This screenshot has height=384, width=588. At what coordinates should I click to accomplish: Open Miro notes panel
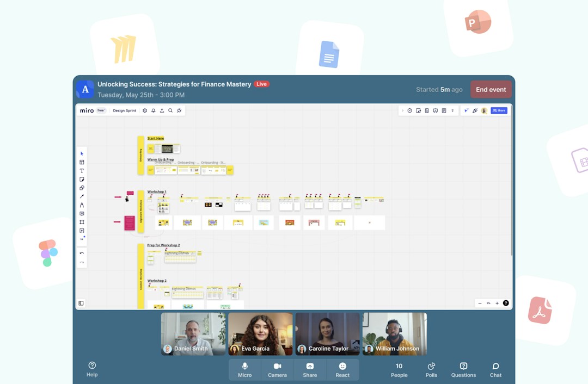tap(444, 110)
